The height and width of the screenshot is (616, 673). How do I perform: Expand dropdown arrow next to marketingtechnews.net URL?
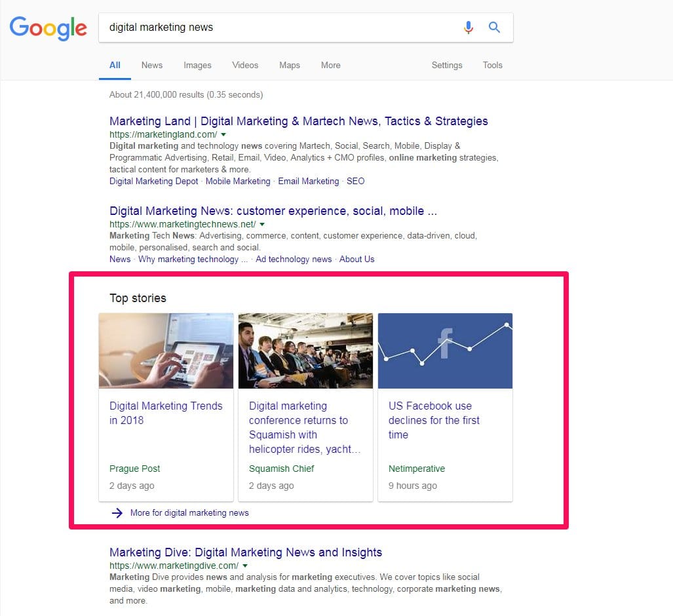click(x=262, y=225)
